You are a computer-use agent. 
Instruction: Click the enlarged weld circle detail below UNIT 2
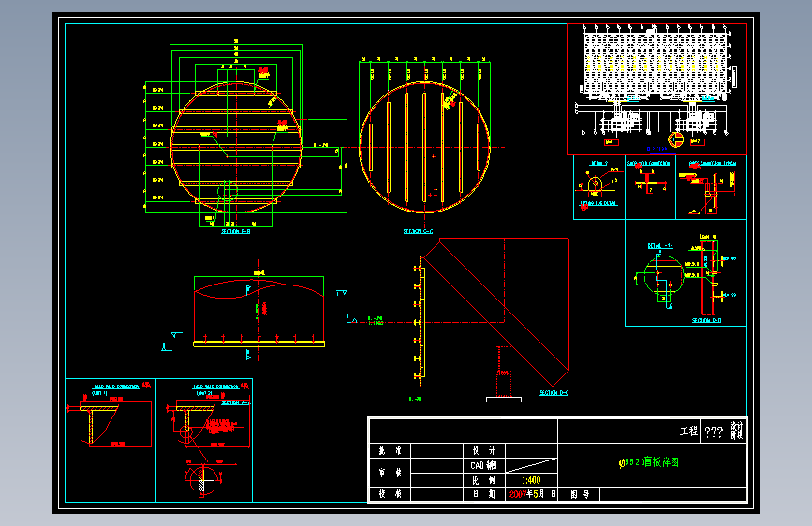click(x=203, y=480)
